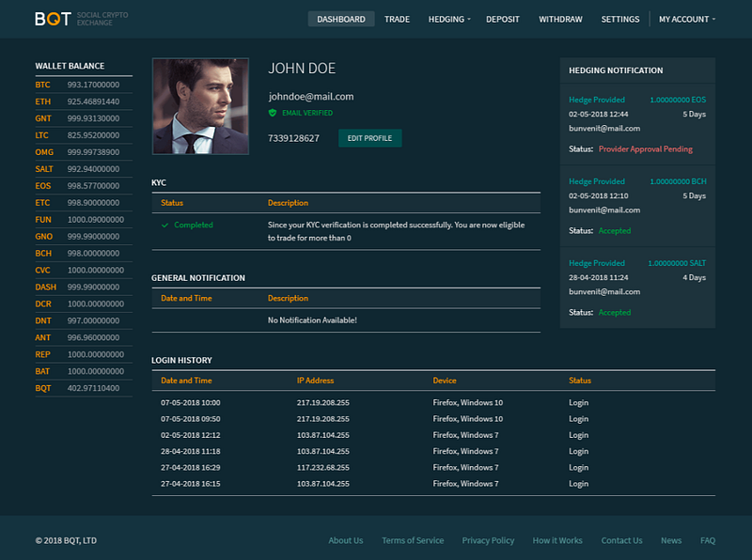Click the phone number 7339128627
This screenshot has height=560, width=752.
(293, 138)
